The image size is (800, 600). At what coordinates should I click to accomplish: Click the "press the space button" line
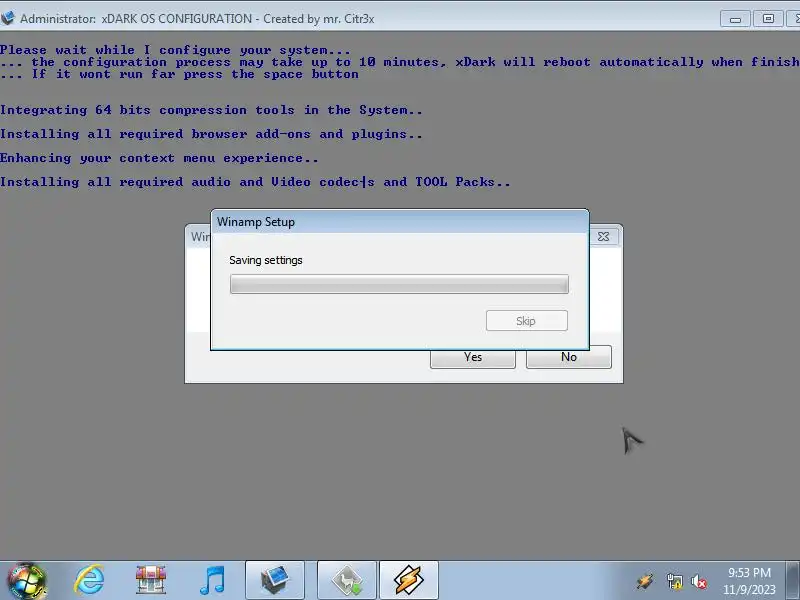coord(179,74)
